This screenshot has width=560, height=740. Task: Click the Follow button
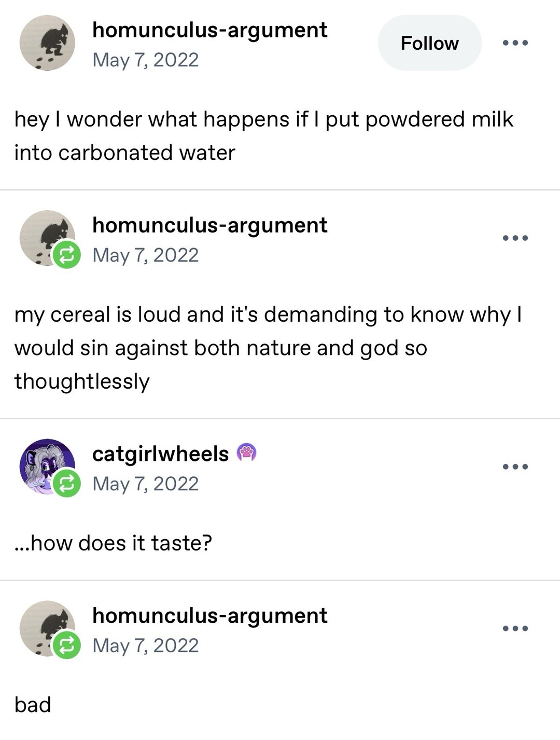430,43
